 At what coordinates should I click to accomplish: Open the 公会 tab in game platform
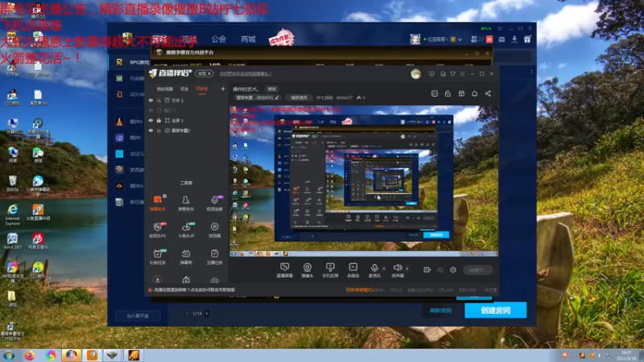click(x=218, y=39)
